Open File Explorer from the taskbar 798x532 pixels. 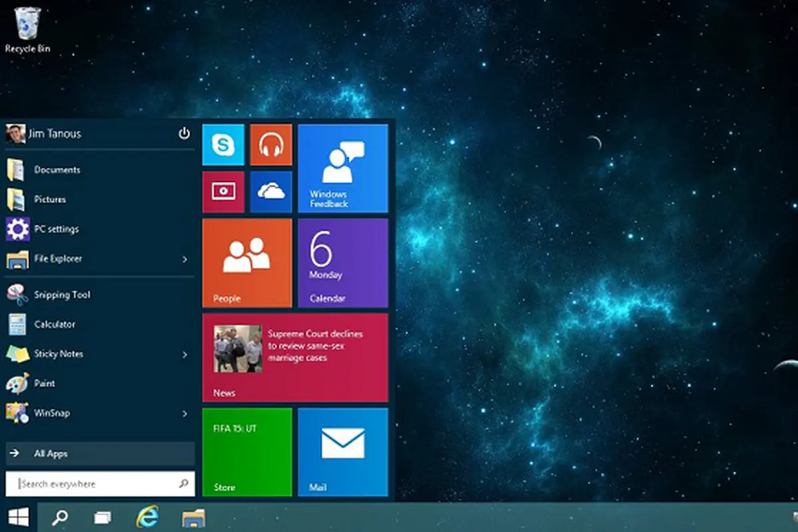(x=194, y=517)
